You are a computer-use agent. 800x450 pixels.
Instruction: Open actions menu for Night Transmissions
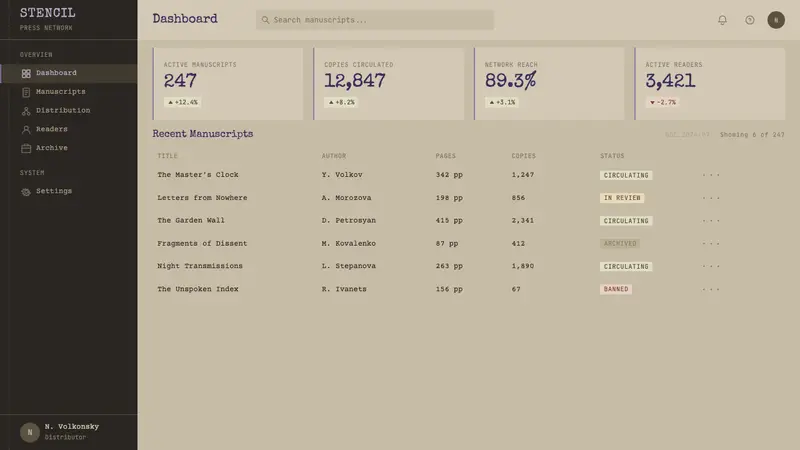pyautogui.click(x=711, y=266)
